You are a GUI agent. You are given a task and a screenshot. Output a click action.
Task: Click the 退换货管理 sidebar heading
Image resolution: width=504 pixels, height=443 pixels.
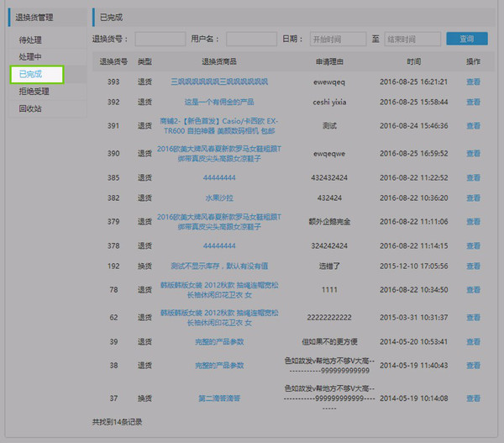pos(34,18)
